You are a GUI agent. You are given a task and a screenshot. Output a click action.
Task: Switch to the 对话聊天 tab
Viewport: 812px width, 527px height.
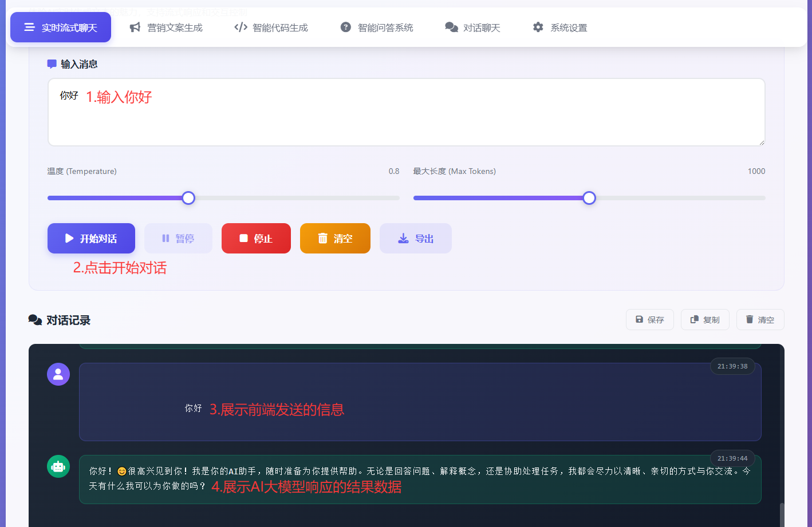point(472,27)
